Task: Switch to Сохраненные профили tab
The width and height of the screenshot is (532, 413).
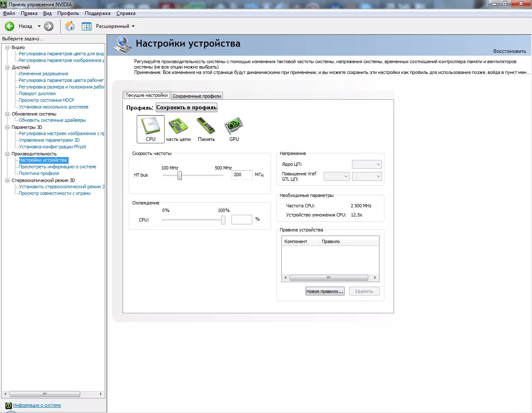Action: click(x=197, y=96)
